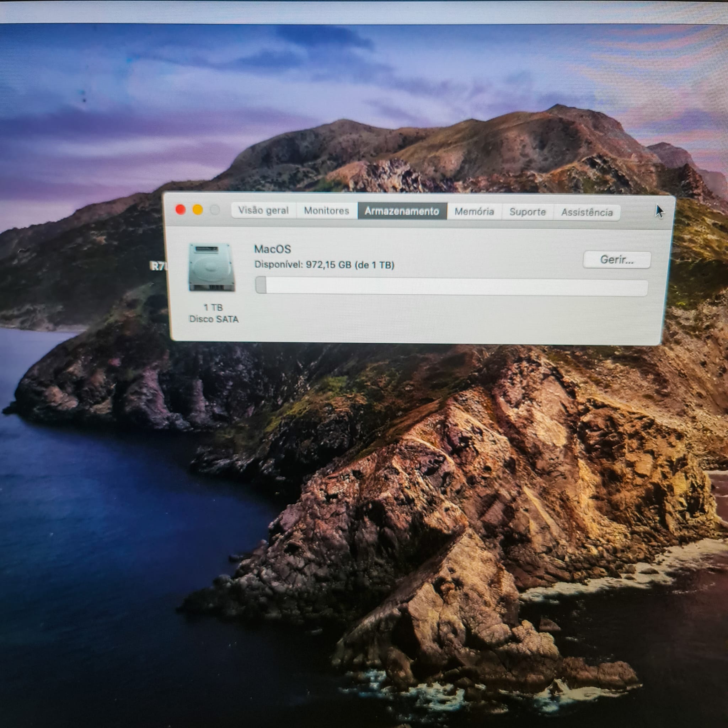The image size is (728, 728).
Task: Click the hard disk drive icon
Action: 212,267
